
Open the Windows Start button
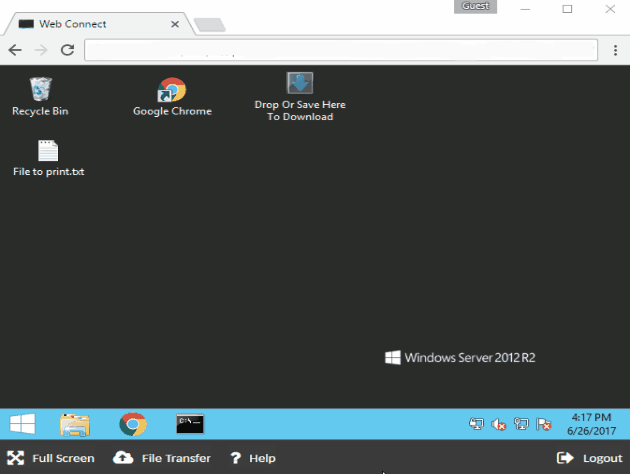click(22, 424)
